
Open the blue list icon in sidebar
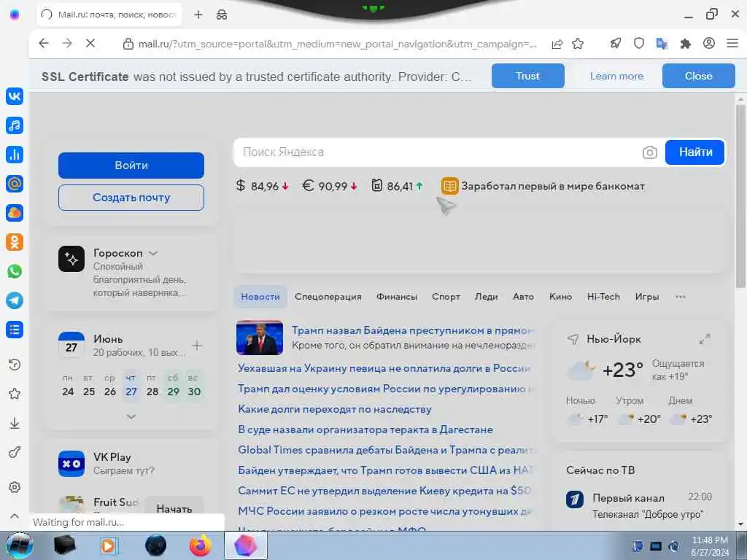click(15, 330)
